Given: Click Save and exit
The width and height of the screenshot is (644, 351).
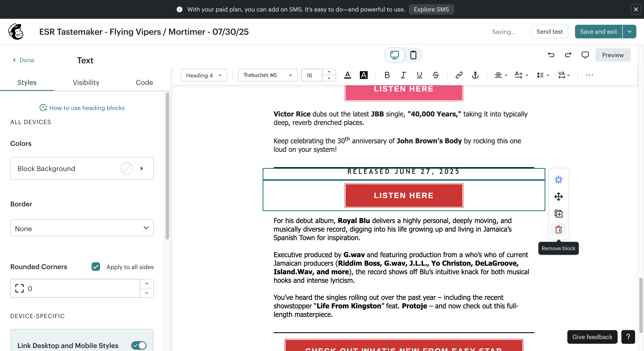Looking at the screenshot, I should (x=598, y=32).
